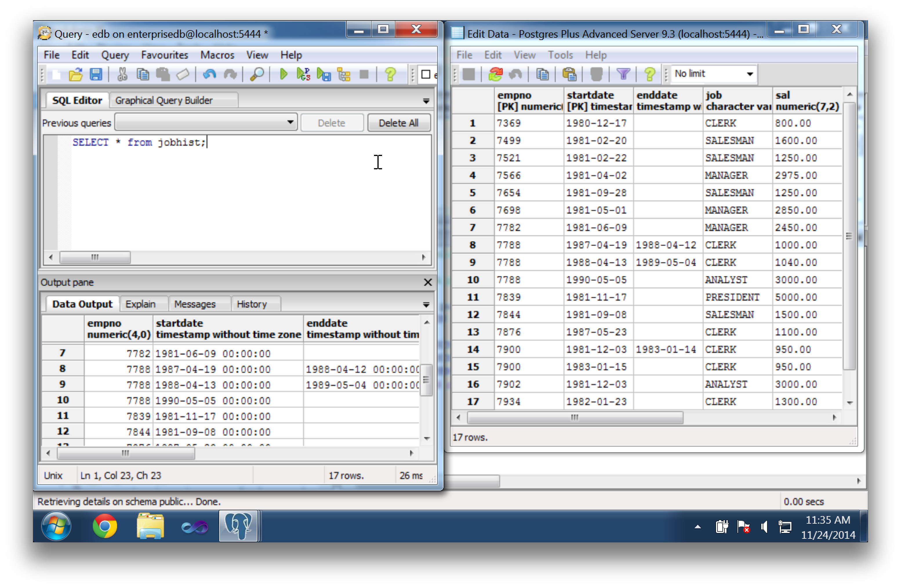Open Help in the Query window toolbar

pyautogui.click(x=390, y=74)
